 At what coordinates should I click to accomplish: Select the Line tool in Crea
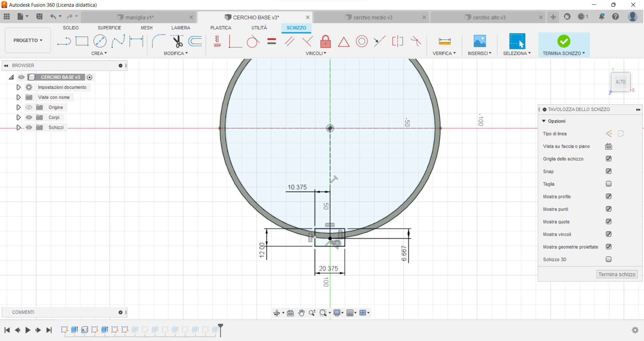[x=64, y=41]
